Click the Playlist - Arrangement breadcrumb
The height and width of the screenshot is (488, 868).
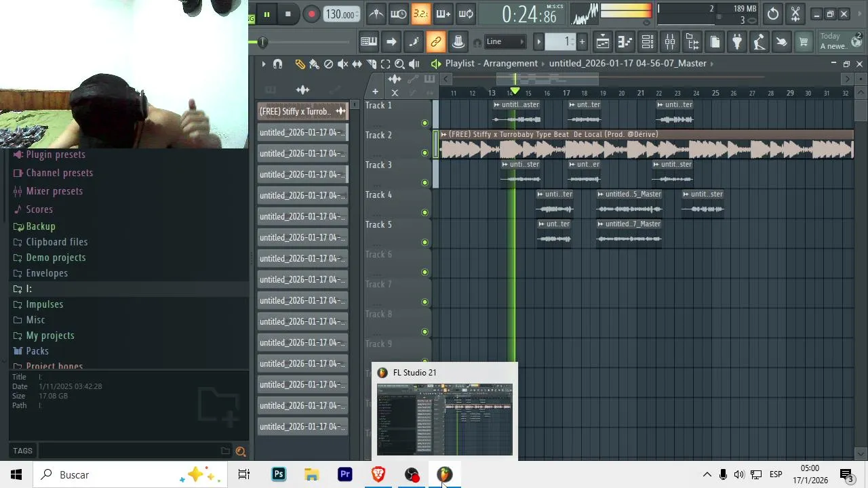click(x=492, y=63)
